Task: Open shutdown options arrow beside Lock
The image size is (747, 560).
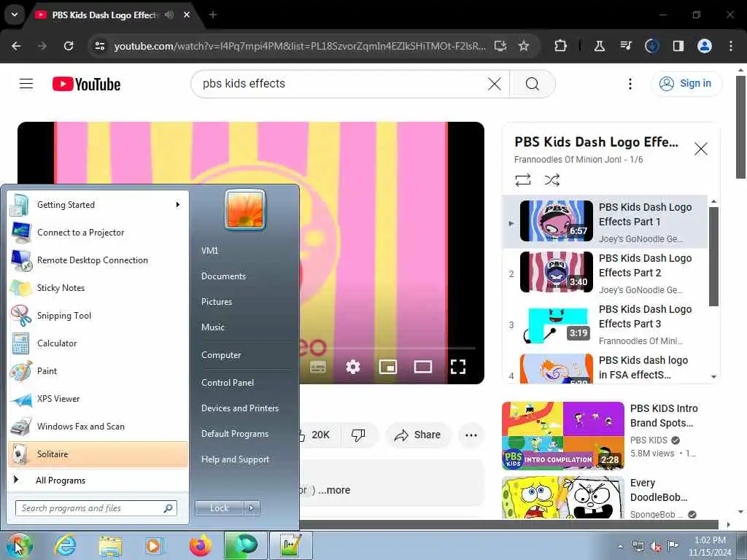Action: 252,508
